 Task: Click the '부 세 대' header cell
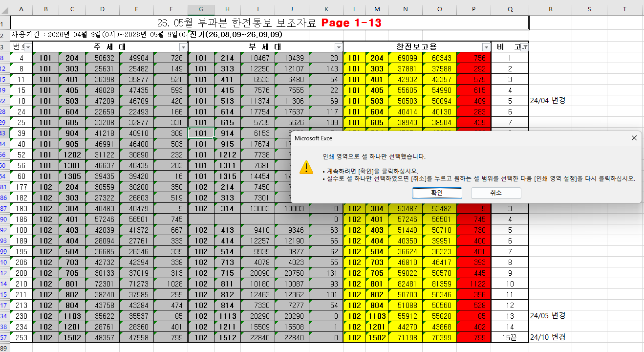click(x=266, y=47)
